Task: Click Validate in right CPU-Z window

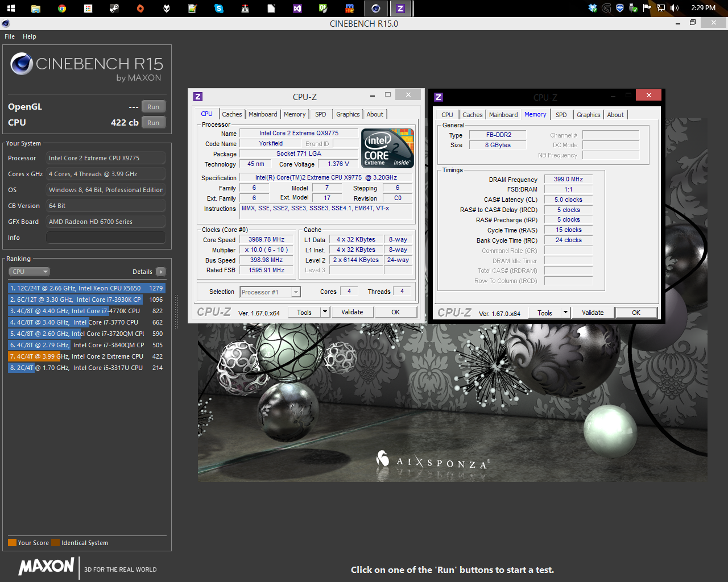Action: click(593, 313)
